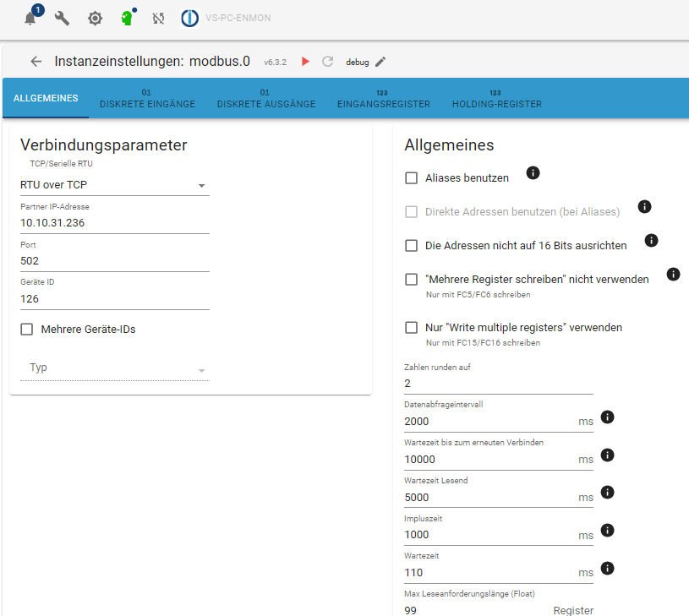Open the RTU over TCP dropdown
The image size is (689, 616).
pos(114,185)
